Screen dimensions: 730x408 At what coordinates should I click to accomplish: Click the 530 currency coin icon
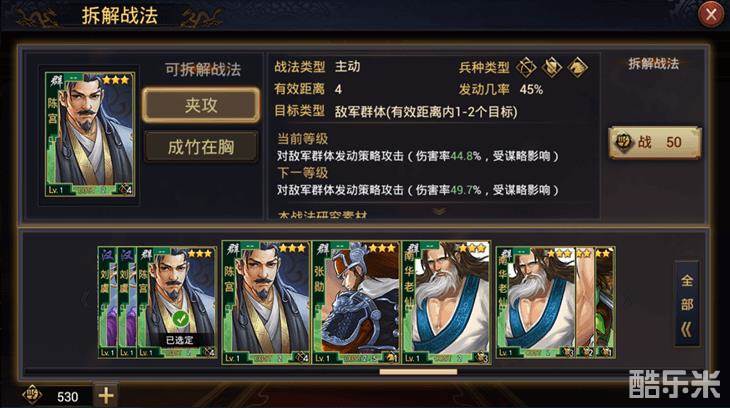pos(33,395)
